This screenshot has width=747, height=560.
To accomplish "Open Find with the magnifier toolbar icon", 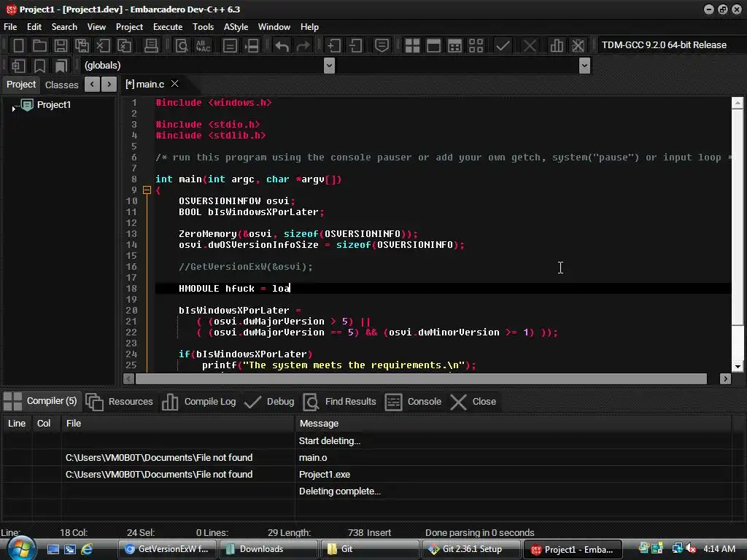I will pos(182,46).
